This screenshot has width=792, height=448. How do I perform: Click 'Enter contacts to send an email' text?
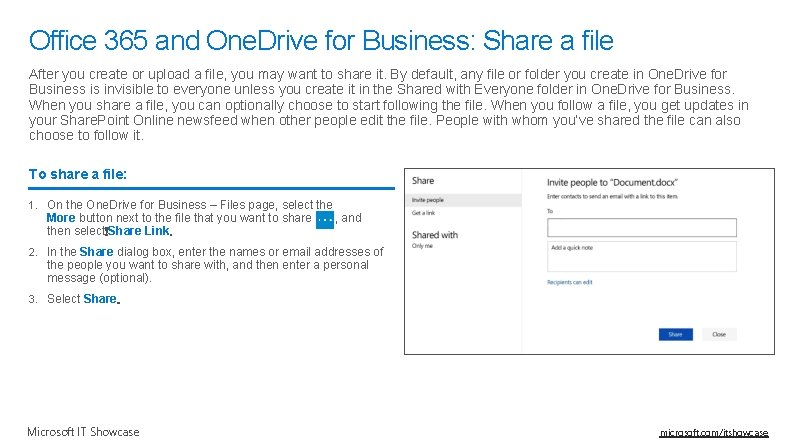point(612,196)
